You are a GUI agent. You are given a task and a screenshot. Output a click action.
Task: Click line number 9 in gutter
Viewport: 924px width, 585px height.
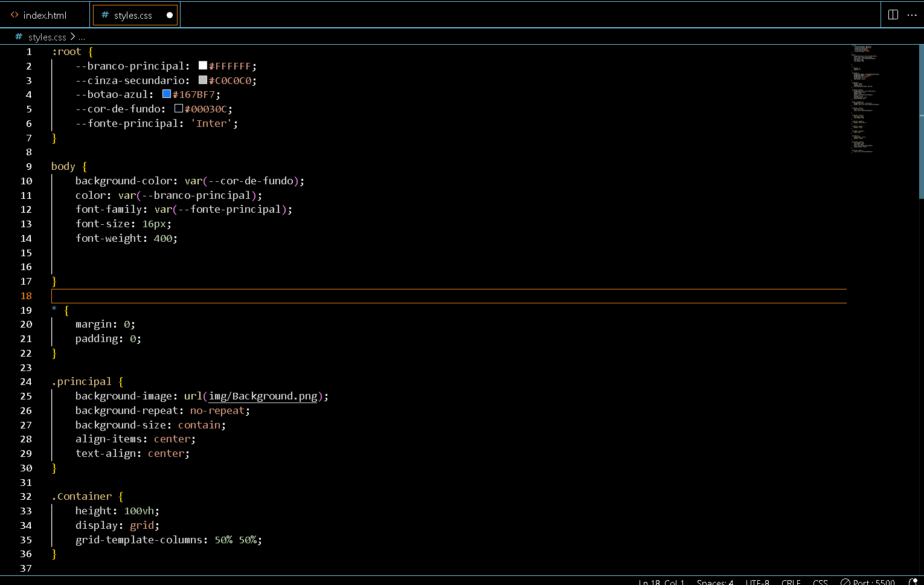28,166
